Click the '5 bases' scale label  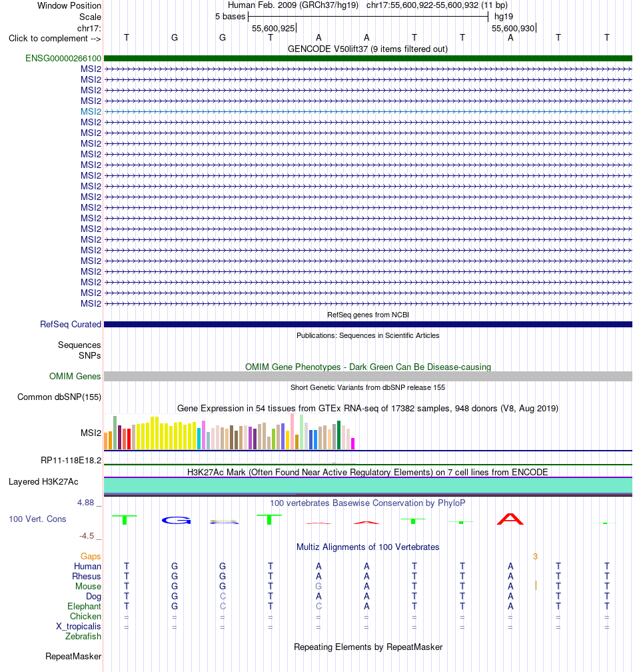(x=231, y=17)
